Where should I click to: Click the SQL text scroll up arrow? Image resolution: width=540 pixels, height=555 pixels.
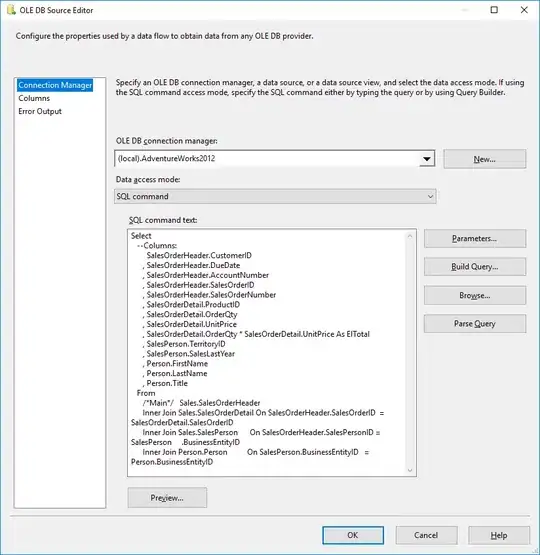point(410,236)
